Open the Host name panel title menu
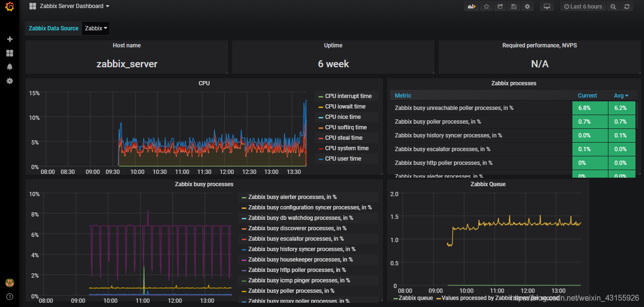This screenshot has height=307, width=644. 127,45
